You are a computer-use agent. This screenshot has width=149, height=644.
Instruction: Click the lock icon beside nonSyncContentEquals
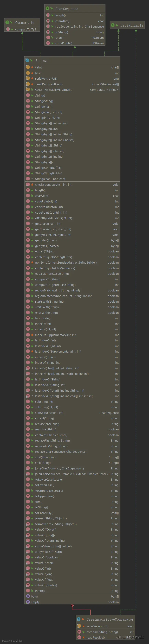[x=32, y=263]
